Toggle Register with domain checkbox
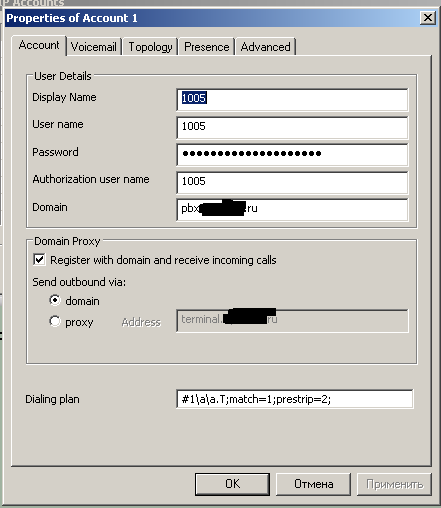 coord(39,259)
